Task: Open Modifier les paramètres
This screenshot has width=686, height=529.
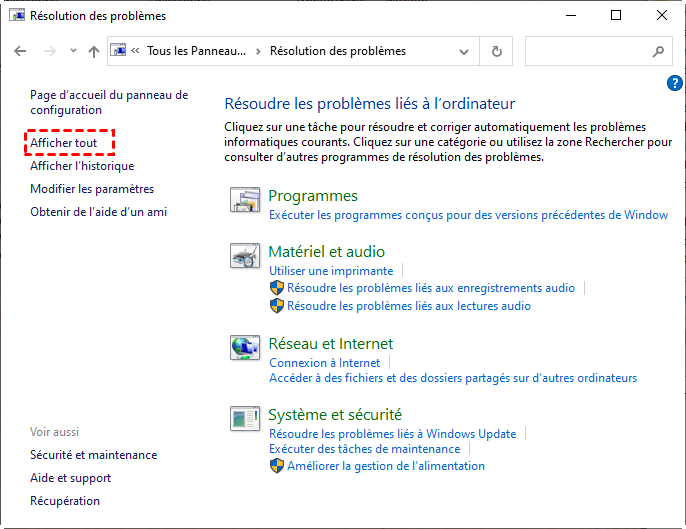Action: pos(92,189)
